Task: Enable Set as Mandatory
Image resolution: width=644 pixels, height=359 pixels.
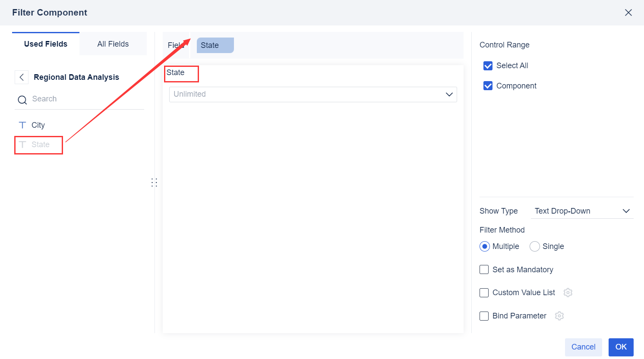Action: tap(484, 270)
